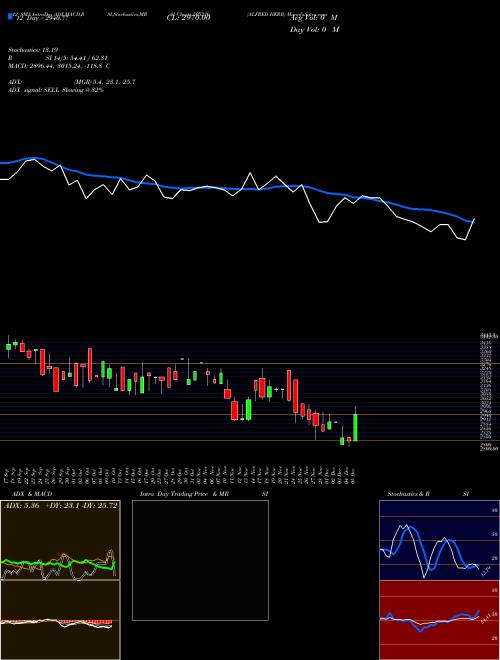Open the red RSI mini chart
The image size is (500, 660).
click(x=439, y=620)
